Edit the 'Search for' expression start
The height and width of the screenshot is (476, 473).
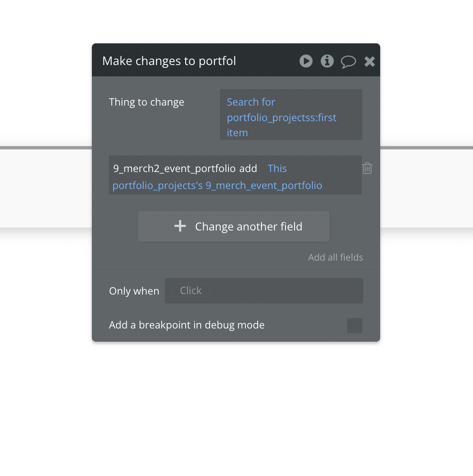(251, 102)
